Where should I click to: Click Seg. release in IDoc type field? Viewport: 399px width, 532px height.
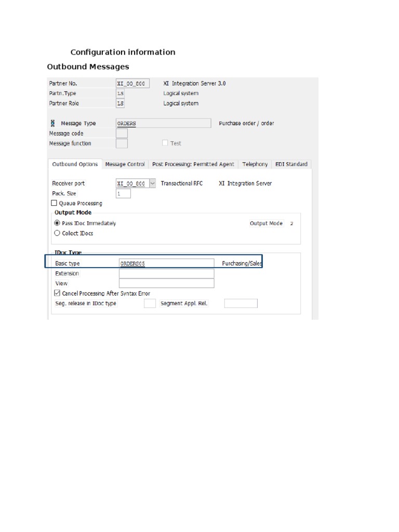point(150,303)
